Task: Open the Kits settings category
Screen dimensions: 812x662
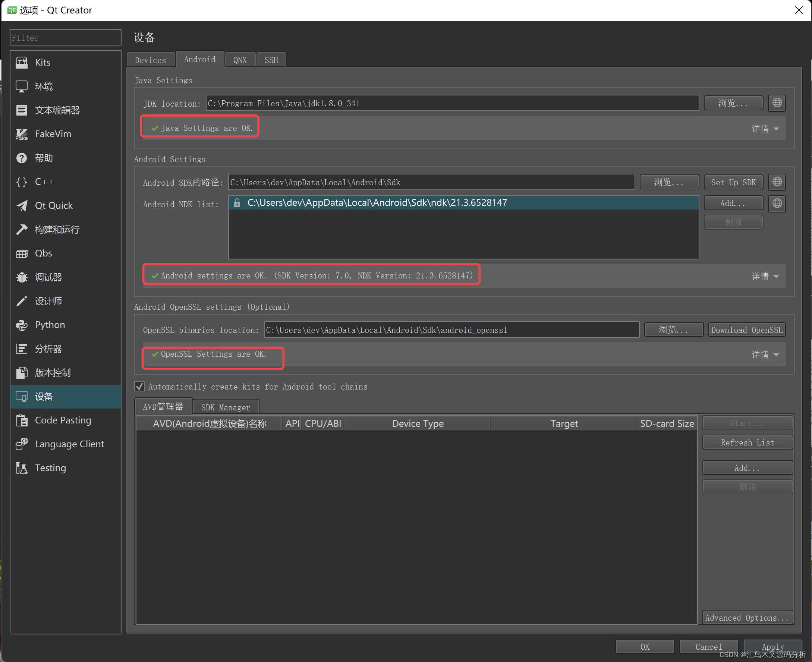Action: [42, 62]
